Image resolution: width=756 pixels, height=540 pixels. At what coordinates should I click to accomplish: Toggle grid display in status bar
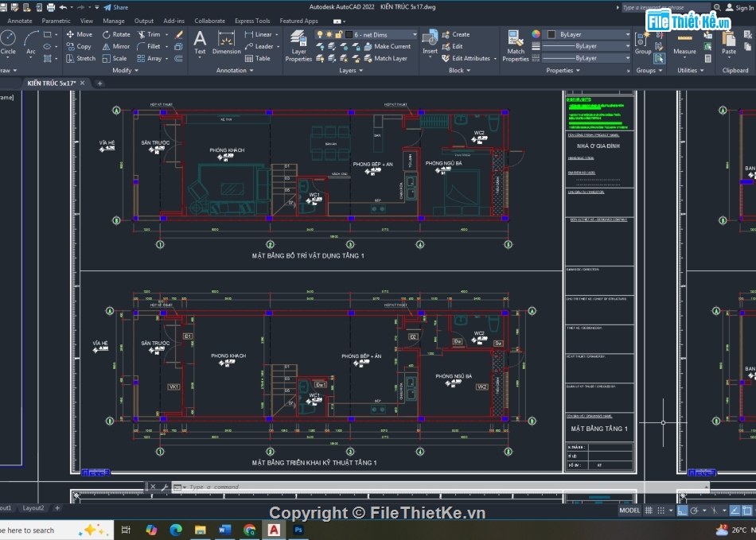649,511
